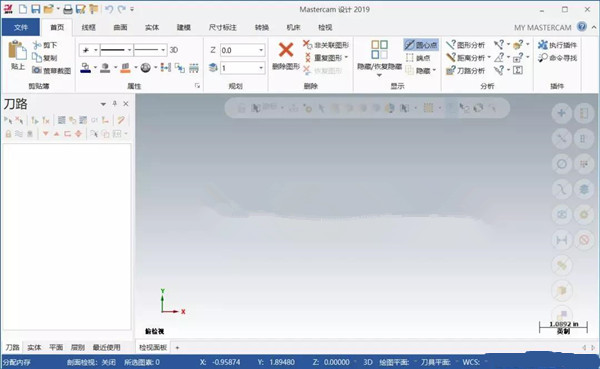Click the Run Add-In (执行插件) icon

tap(543, 45)
